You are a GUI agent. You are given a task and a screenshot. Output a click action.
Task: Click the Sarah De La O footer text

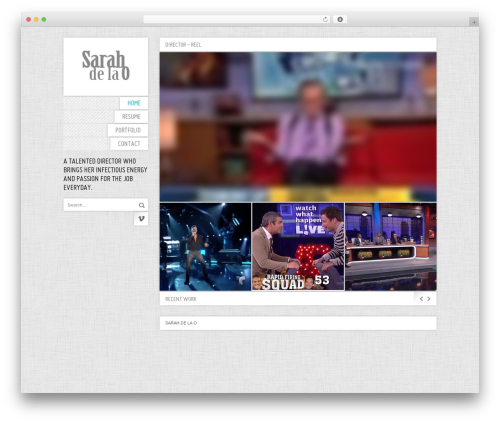pyautogui.click(x=181, y=323)
